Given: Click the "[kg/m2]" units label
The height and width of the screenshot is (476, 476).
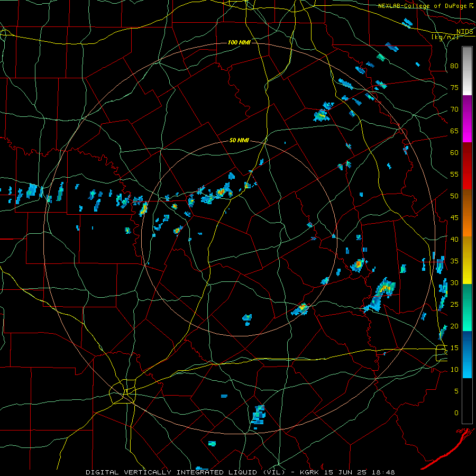Looking at the screenshot, I should pos(445,37).
